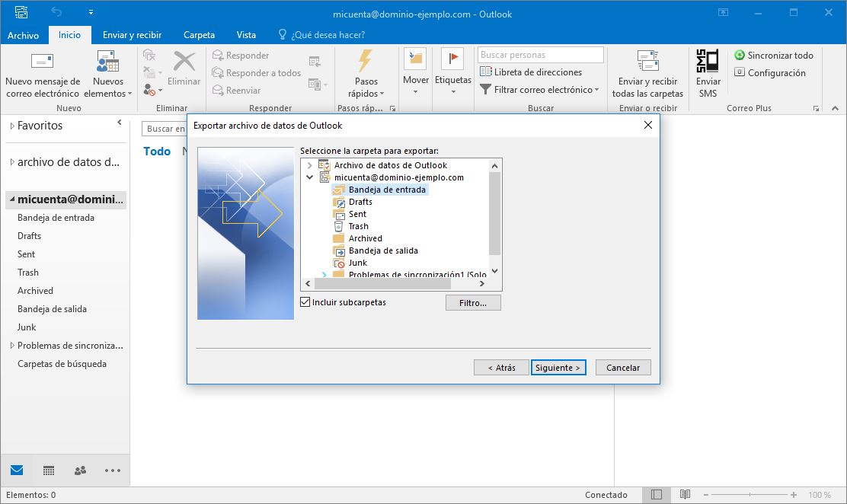Viewport: 847px width, 504px height.
Task: Click the Siguiente > button
Action: (558, 367)
